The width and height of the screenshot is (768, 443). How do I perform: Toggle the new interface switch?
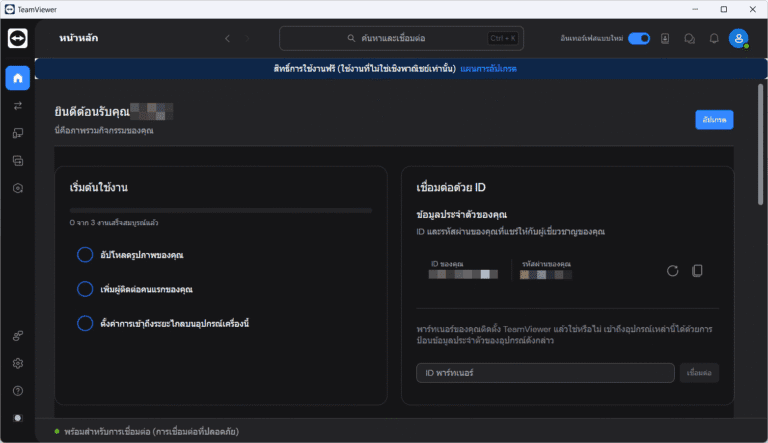click(639, 38)
